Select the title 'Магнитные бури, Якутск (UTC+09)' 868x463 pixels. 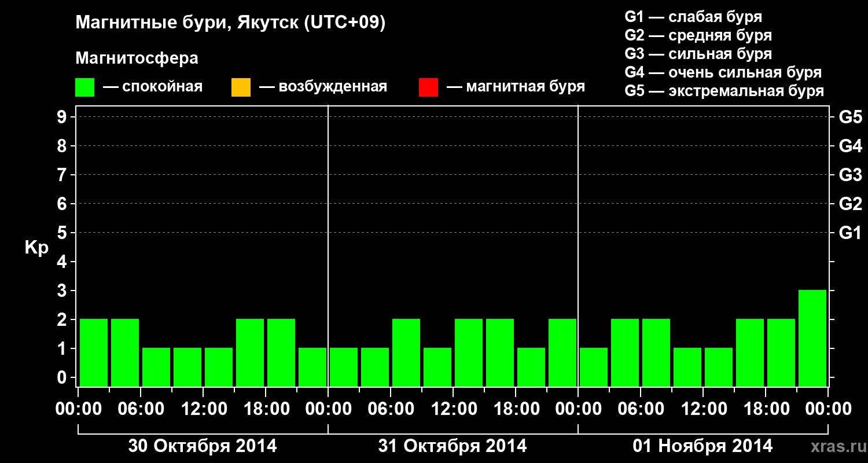tap(230, 24)
